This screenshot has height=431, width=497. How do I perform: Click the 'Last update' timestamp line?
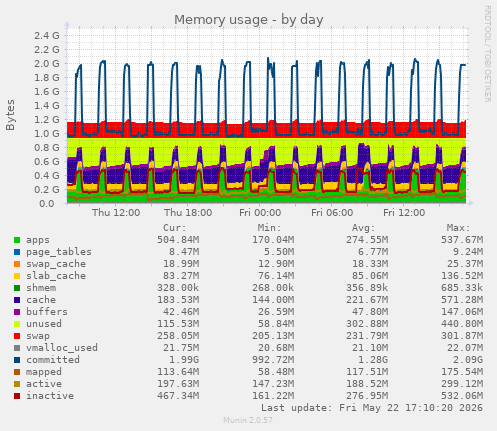[372, 408]
